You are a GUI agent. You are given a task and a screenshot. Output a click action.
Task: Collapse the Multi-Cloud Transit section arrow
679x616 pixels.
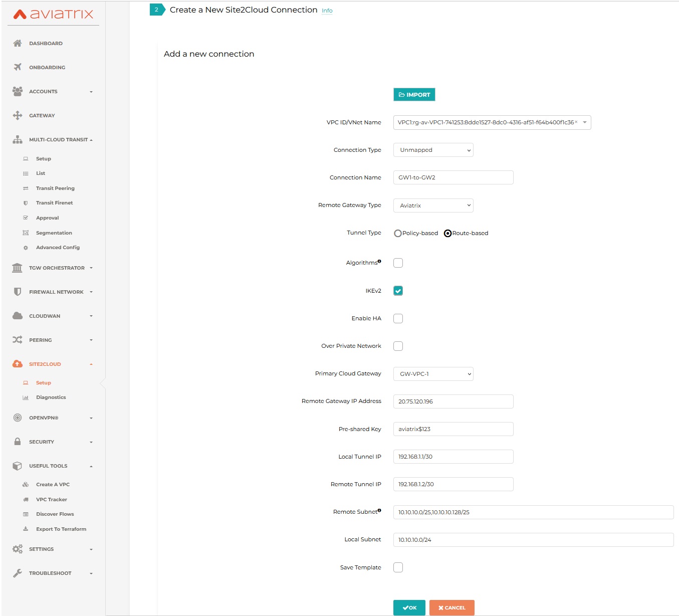[x=91, y=140]
